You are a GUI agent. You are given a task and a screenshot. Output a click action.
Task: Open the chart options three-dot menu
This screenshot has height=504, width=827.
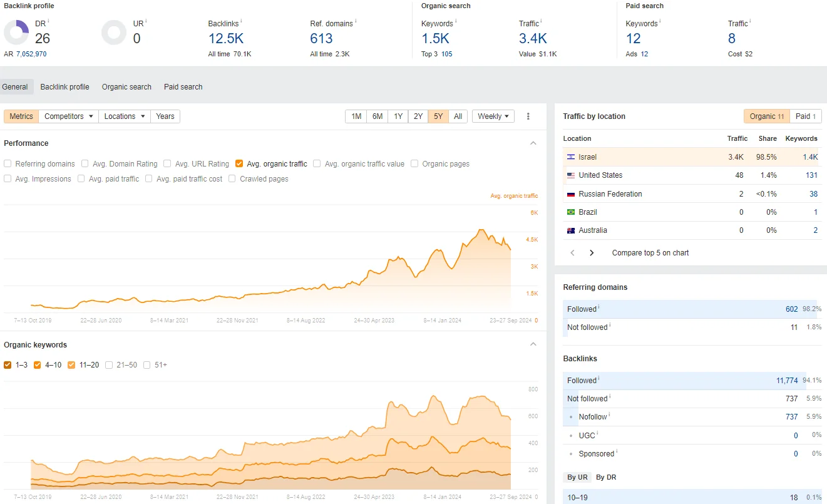[x=528, y=116]
